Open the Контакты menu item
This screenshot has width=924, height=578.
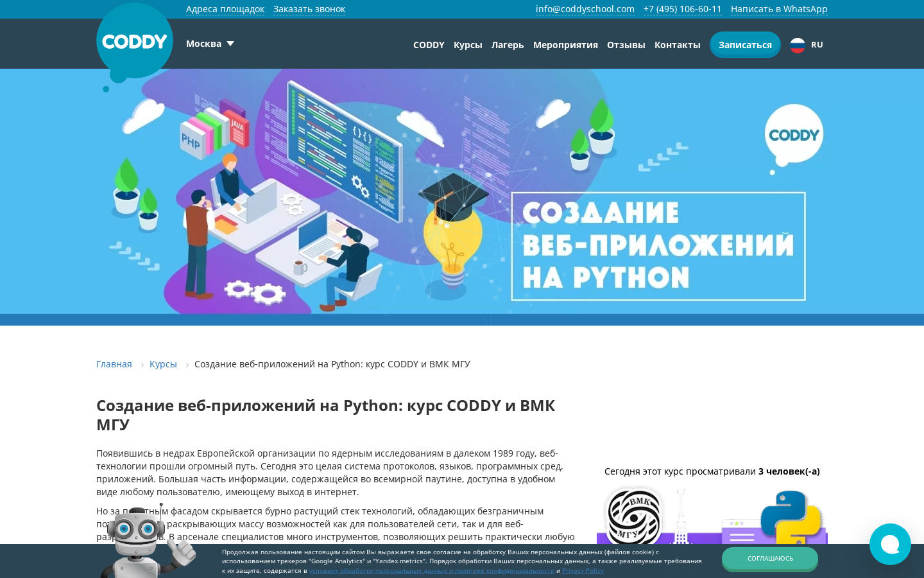click(x=678, y=45)
